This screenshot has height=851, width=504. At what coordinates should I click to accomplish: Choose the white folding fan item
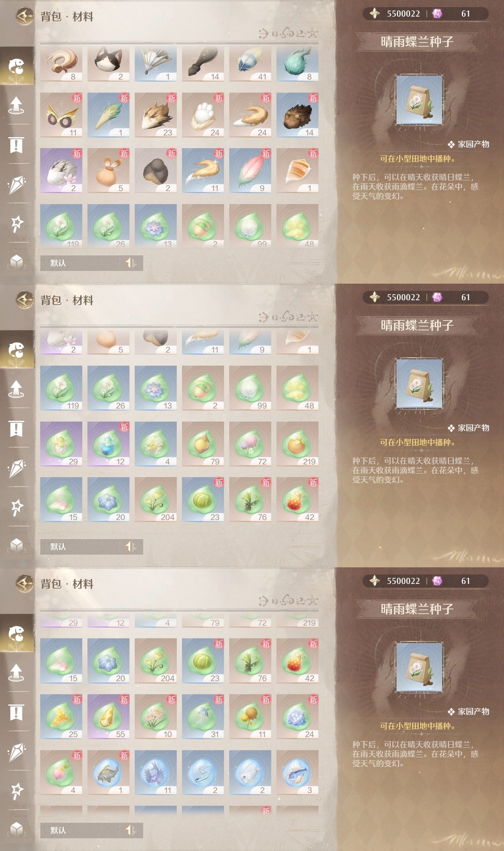point(156,63)
